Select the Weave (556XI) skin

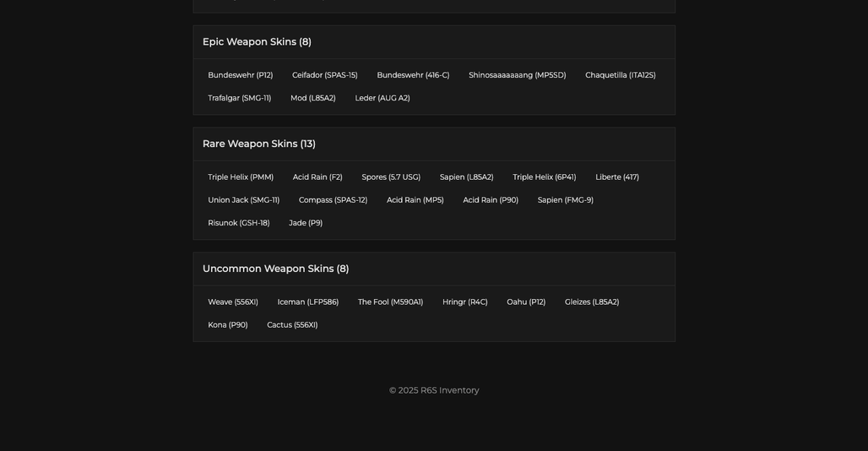coord(233,302)
